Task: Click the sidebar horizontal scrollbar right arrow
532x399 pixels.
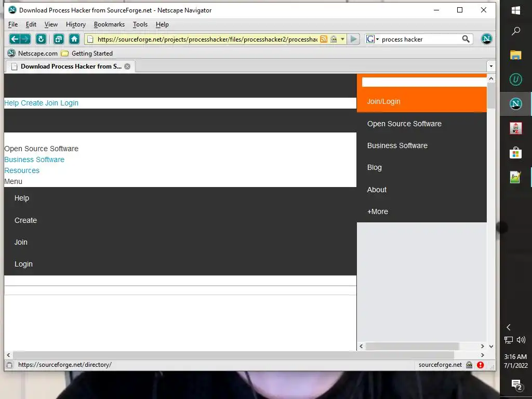Action: click(x=483, y=347)
